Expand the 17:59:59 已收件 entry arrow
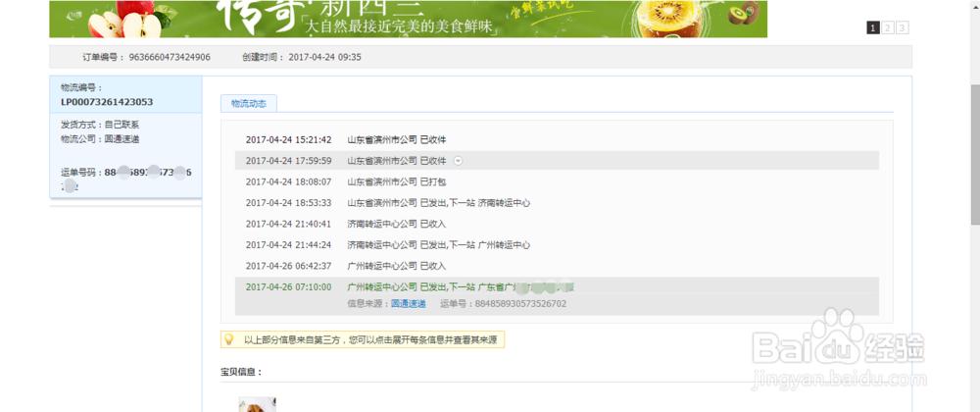This screenshot has height=412, width=980. (458, 161)
